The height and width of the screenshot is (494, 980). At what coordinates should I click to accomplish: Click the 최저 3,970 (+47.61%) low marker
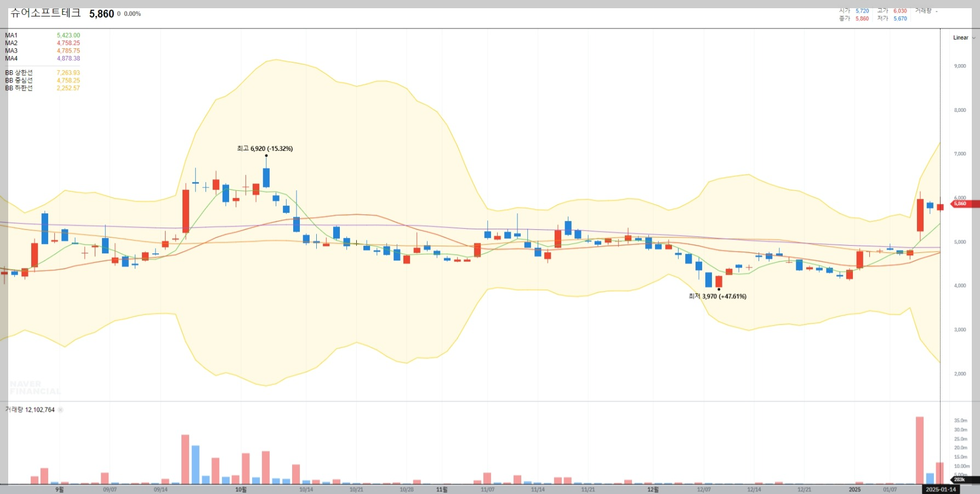(717, 296)
